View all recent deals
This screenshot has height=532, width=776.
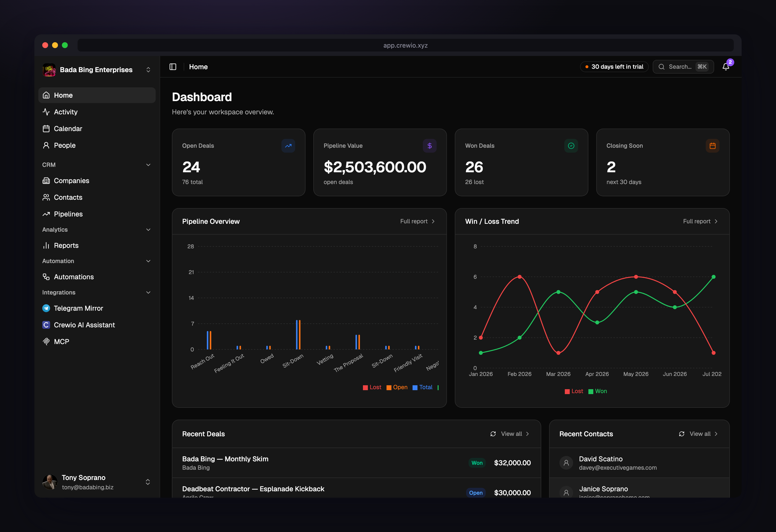click(515, 434)
